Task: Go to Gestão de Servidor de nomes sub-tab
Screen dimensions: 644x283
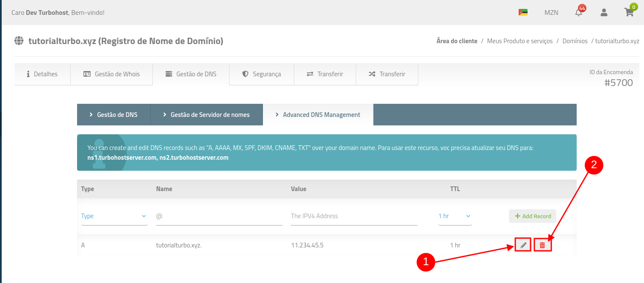Action: tap(206, 115)
